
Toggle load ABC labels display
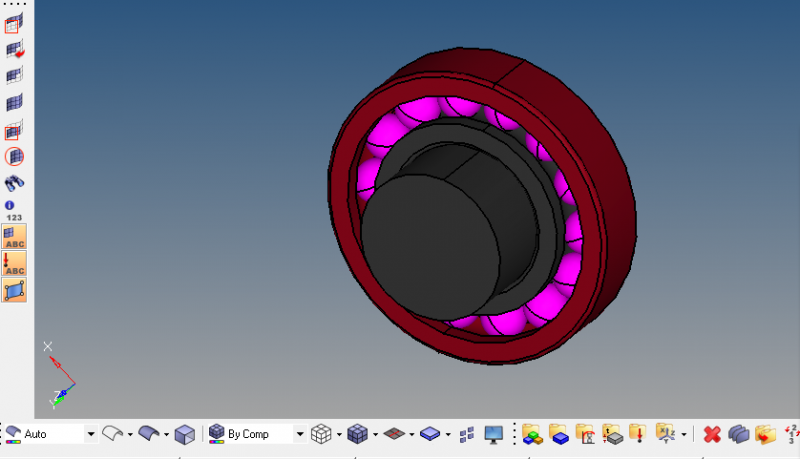[x=14, y=264]
